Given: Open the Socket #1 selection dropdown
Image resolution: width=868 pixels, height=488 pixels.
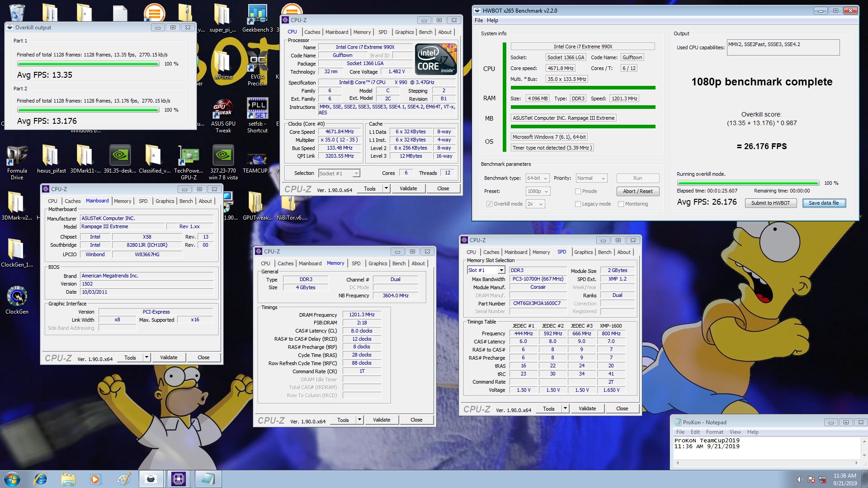Looking at the screenshot, I should pyautogui.click(x=339, y=173).
